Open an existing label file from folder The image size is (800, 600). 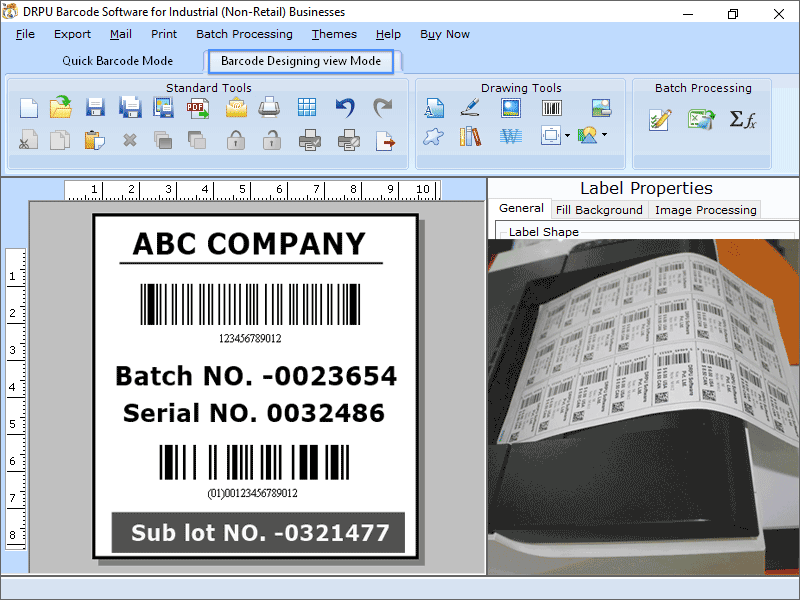[x=61, y=107]
